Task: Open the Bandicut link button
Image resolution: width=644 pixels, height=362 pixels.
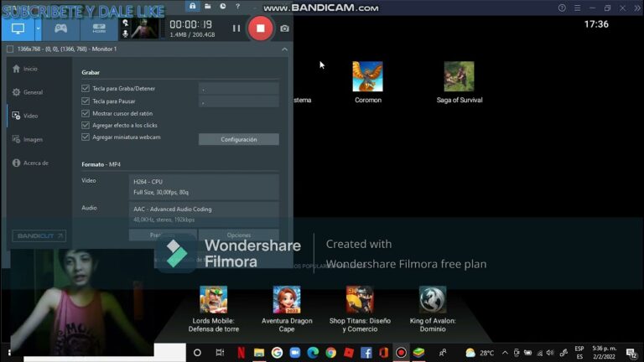Action: tap(39, 236)
